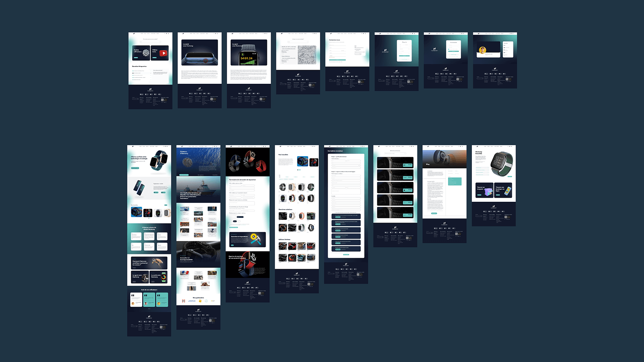
Task: Select the La santé avec Harmony watch banner
Action: point(200,53)
